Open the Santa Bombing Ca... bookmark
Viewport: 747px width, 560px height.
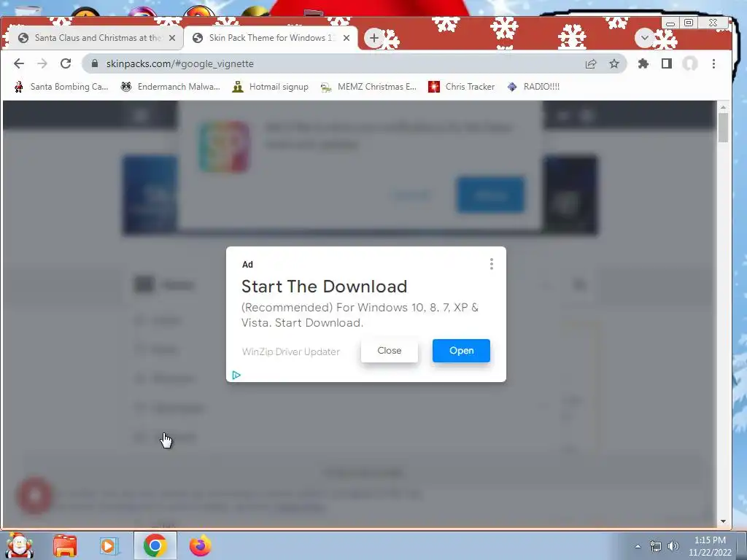(x=62, y=87)
